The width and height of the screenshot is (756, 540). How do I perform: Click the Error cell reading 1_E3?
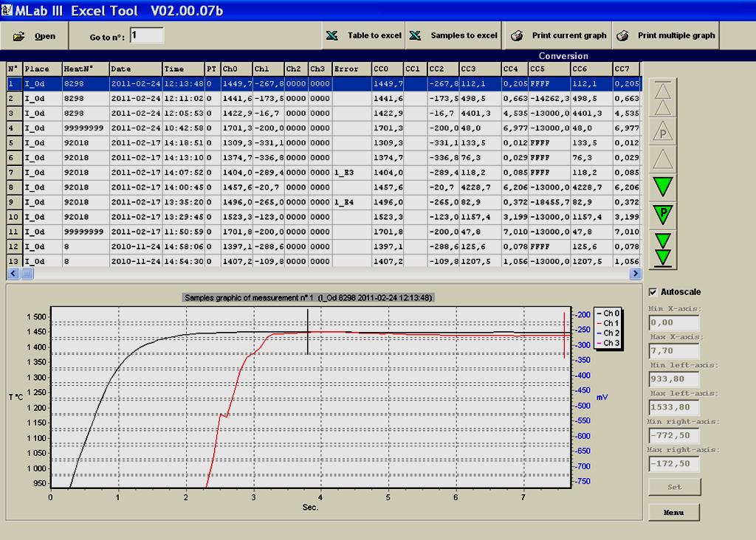(352, 173)
